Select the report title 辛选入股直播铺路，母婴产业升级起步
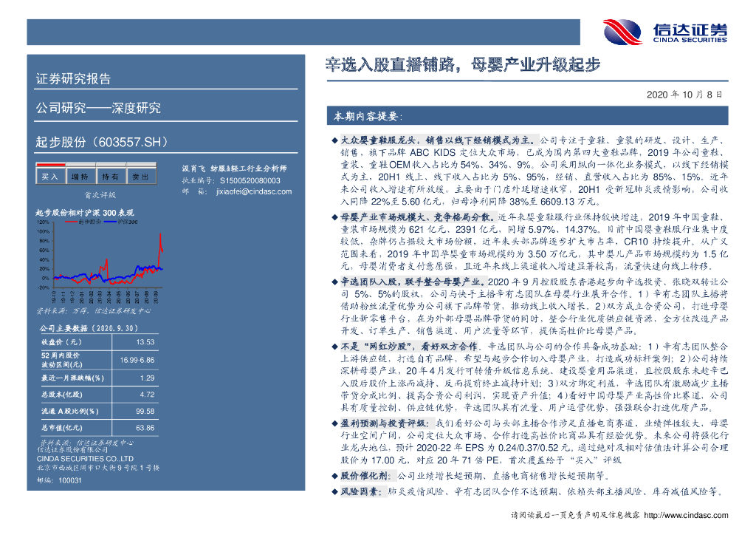 pos(463,64)
